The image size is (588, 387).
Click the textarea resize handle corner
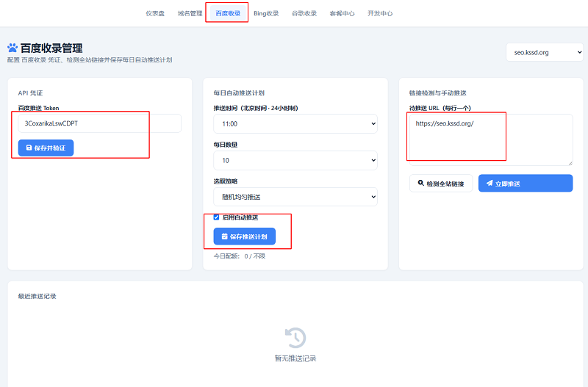570,163
